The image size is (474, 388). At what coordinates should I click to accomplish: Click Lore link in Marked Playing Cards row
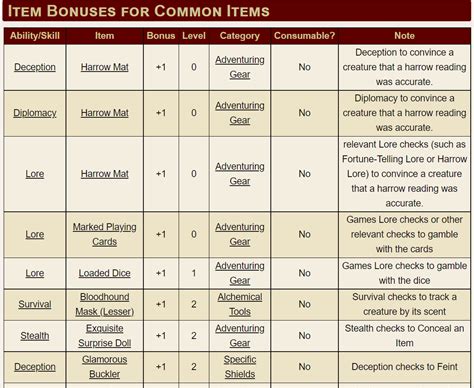tap(35, 234)
